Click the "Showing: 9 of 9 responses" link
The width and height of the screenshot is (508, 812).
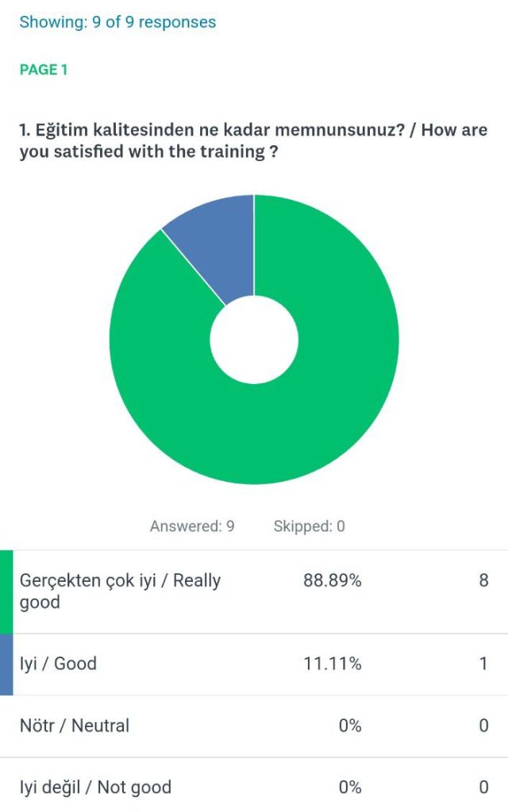[117, 22]
